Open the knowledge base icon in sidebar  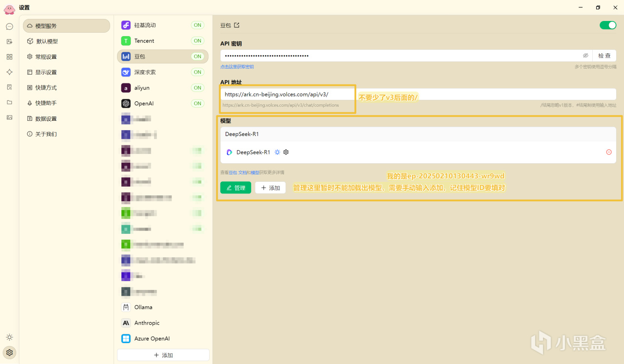tap(9, 87)
